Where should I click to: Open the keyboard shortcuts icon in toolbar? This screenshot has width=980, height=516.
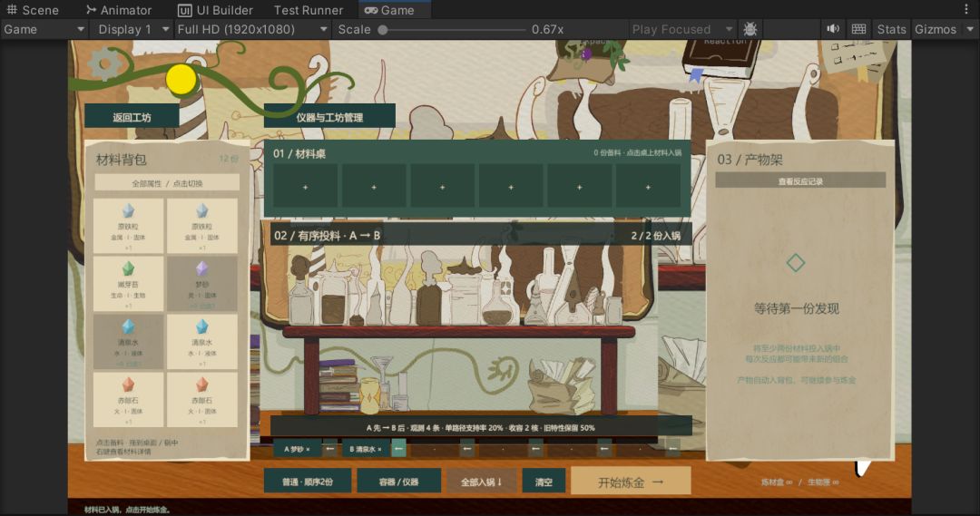[858, 29]
